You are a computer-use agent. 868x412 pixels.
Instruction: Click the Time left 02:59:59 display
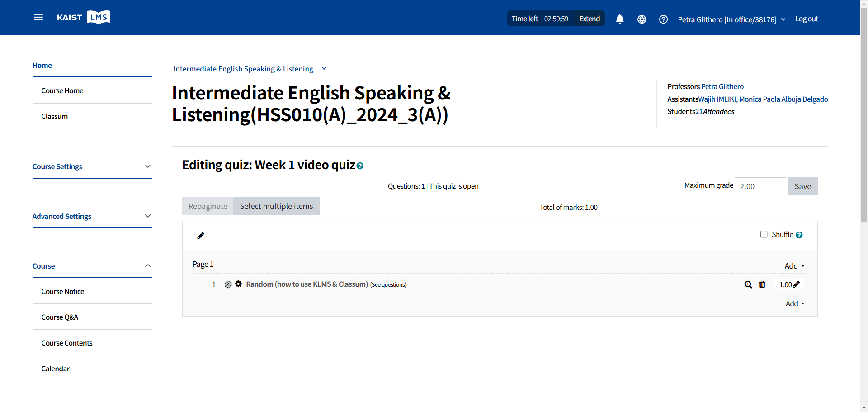(x=540, y=19)
